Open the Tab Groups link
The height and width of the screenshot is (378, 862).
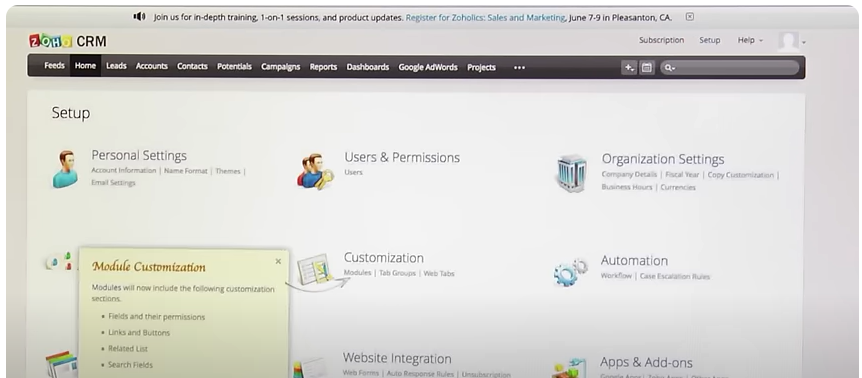(x=397, y=273)
